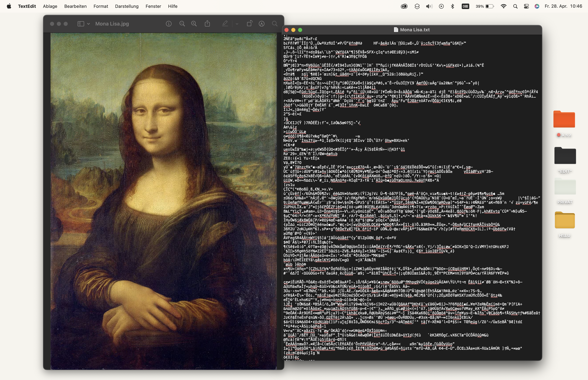Open the Darstellung menu
Screen dimensions: 588x380
pyautogui.click(x=127, y=6)
